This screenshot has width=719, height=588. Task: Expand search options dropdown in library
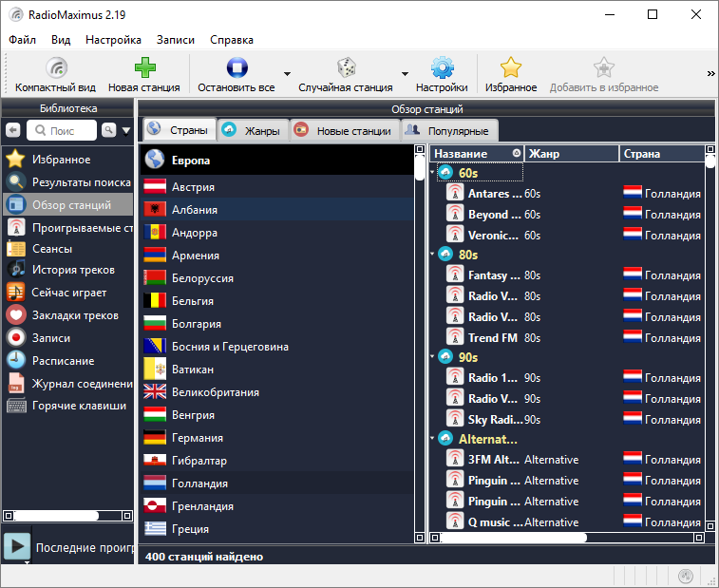(126, 130)
